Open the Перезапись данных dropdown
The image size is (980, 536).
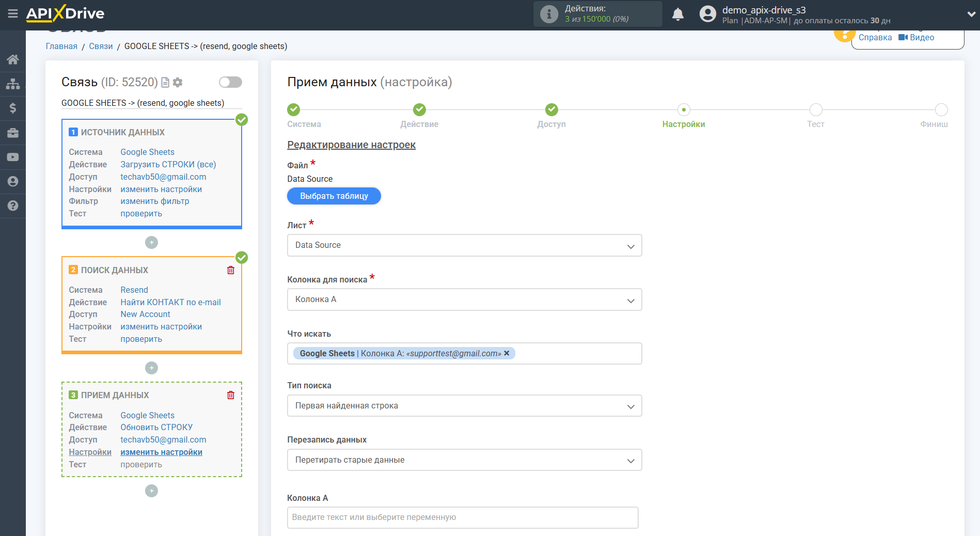[x=464, y=460]
